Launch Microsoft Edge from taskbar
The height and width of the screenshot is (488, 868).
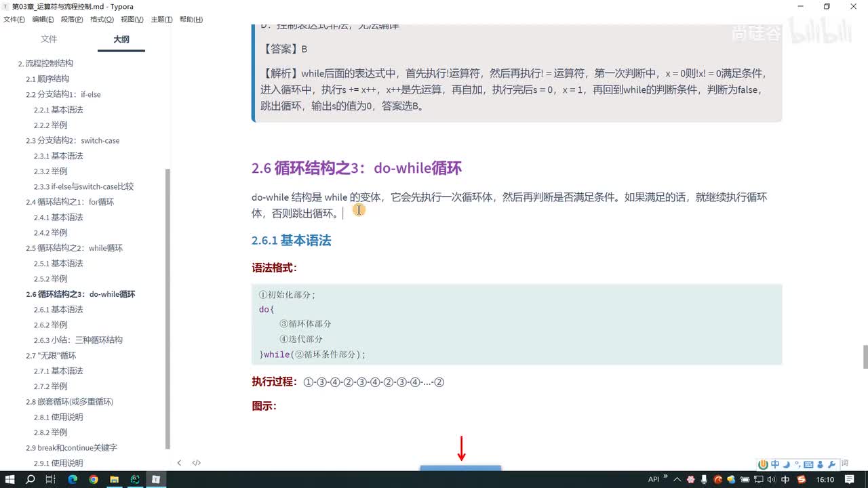pos(73,479)
